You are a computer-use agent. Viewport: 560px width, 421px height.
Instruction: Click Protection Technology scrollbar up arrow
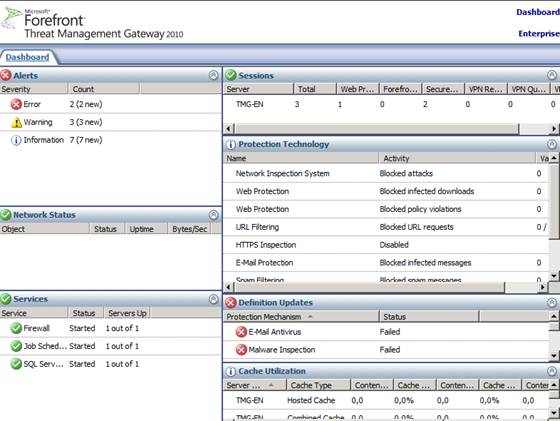(x=554, y=158)
